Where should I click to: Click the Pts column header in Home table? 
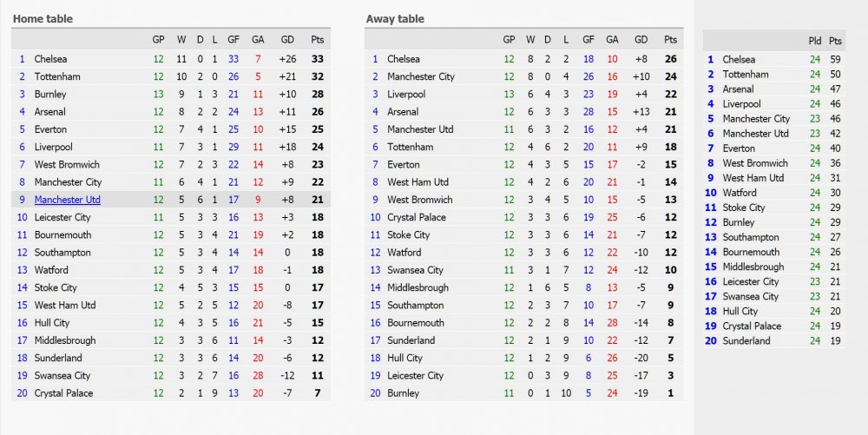click(x=317, y=39)
